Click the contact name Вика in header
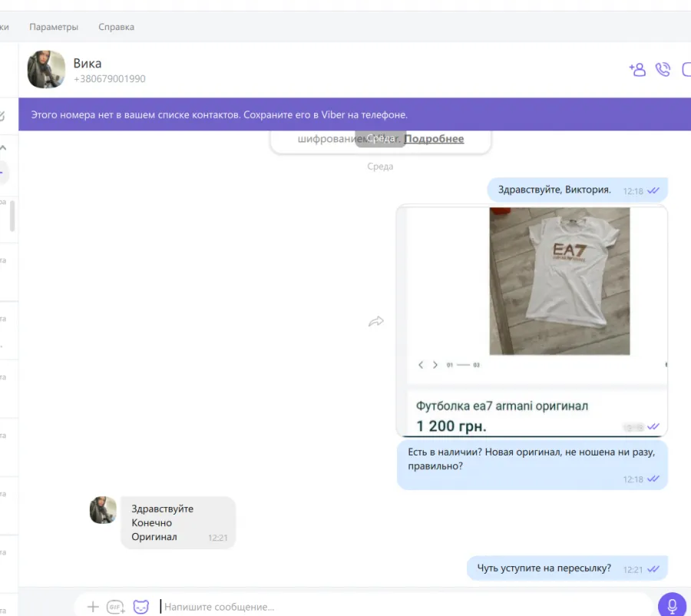Viewport: 691px width, 616px height. [x=88, y=64]
